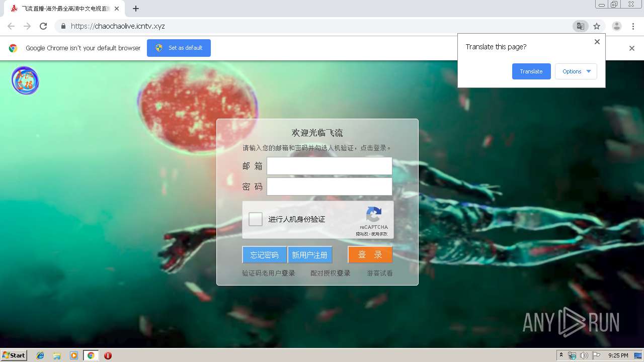
Task: Show hidden system tray icons
Action: [561, 355]
